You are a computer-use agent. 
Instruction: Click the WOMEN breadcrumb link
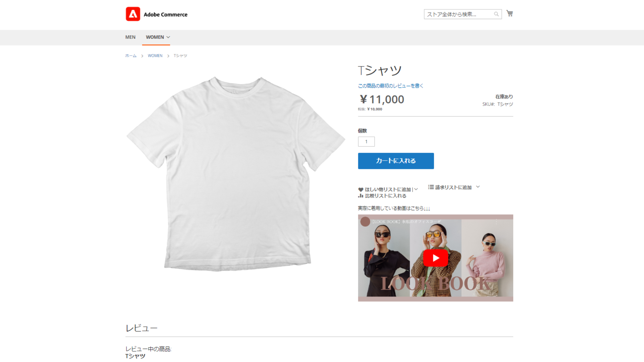[x=155, y=56]
